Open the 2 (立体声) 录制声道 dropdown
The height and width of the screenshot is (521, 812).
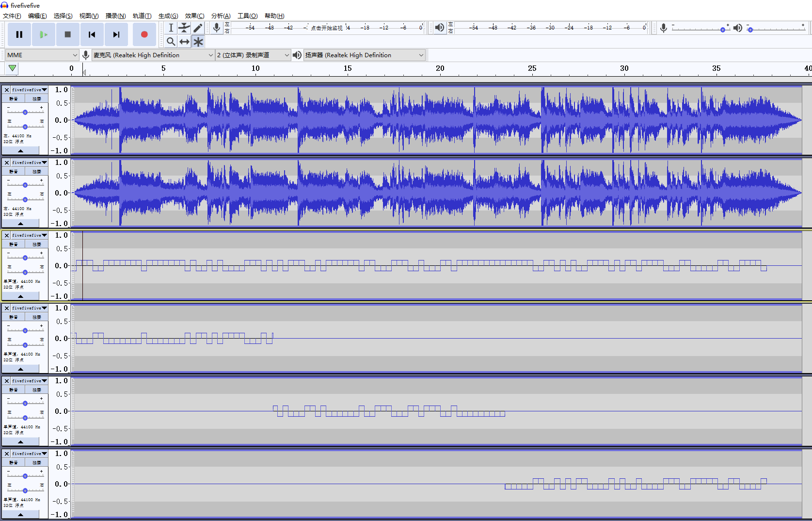coord(253,55)
